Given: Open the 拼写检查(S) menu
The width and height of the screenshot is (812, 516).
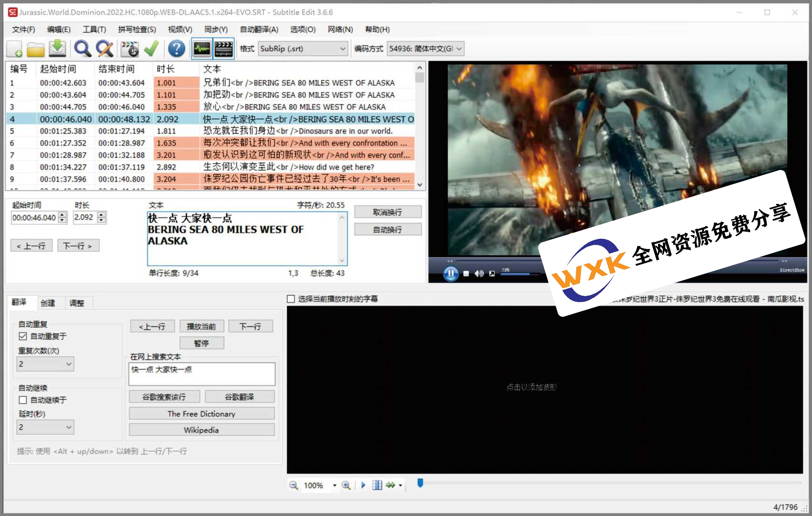Looking at the screenshot, I should pos(137,30).
